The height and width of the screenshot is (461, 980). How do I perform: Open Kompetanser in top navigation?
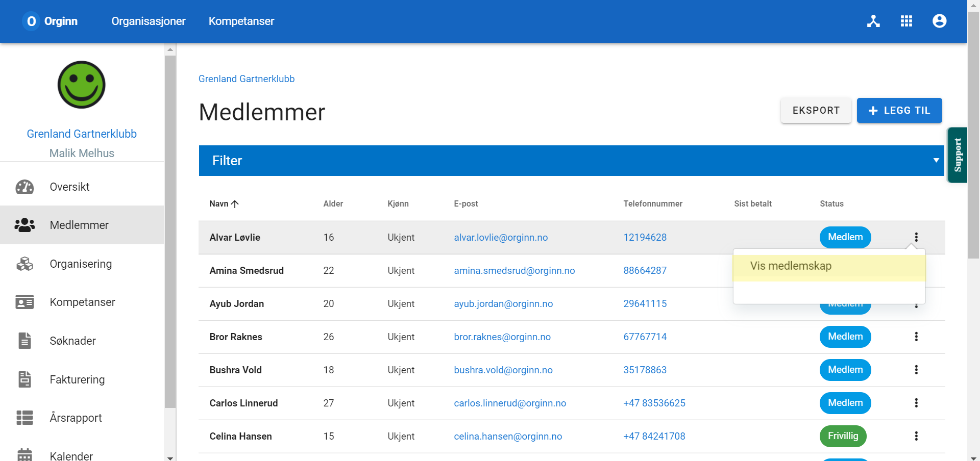[241, 21]
